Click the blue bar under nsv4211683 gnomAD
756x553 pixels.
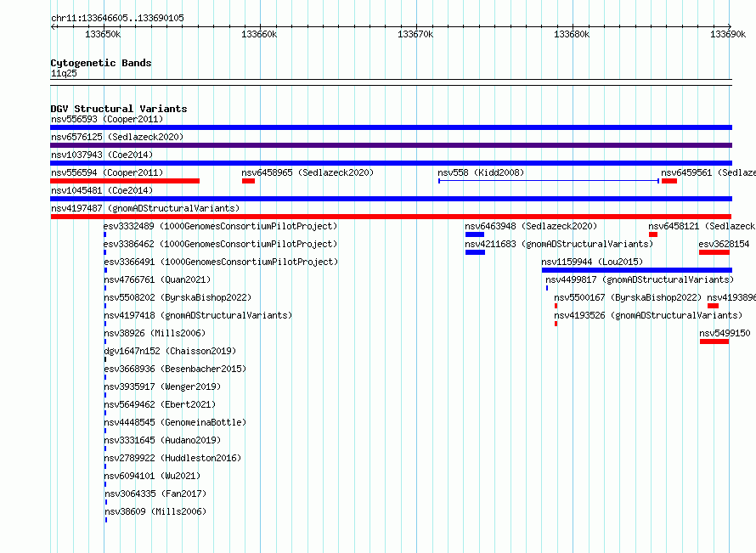click(x=476, y=252)
